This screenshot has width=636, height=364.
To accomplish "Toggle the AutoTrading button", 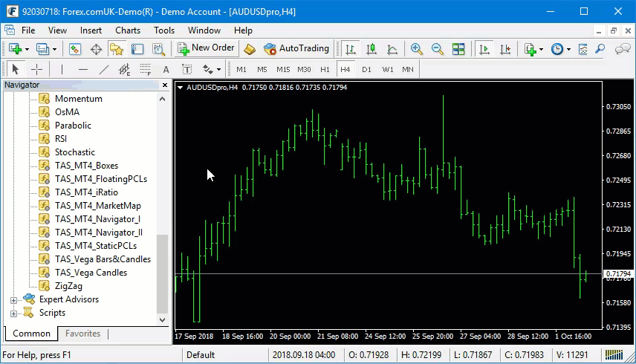I will pyautogui.click(x=296, y=48).
